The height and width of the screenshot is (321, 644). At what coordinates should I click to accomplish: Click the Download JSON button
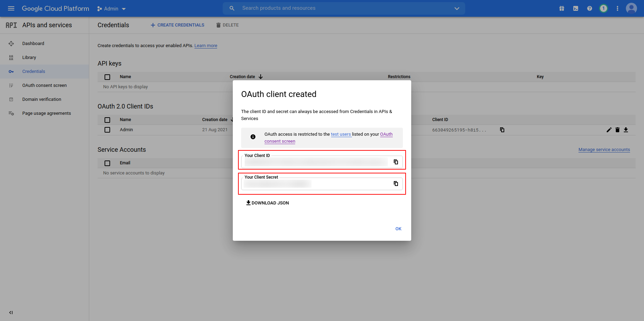click(x=268, y=203)
